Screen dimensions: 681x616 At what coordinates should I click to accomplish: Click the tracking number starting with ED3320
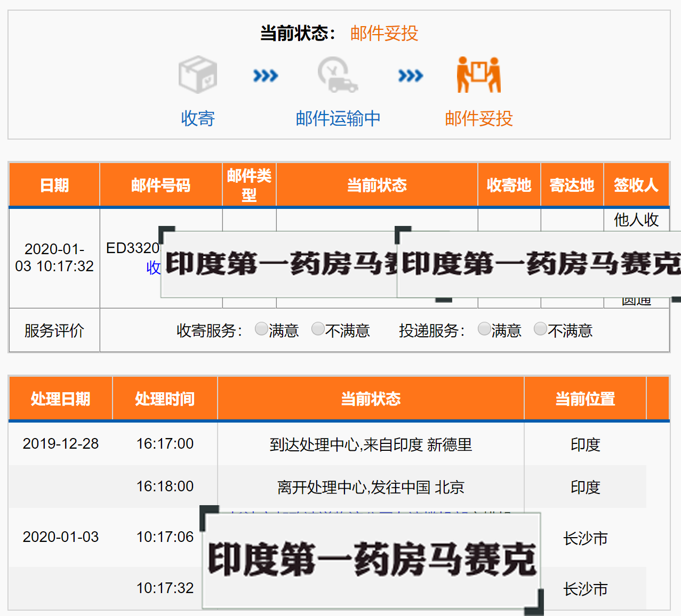(133, 248)
